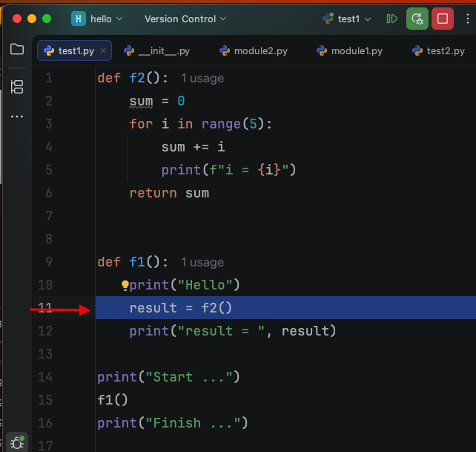The width and height of the screenshot is (476, 452).
Task: Close the test1.py tab
Action: click(103, 51)
